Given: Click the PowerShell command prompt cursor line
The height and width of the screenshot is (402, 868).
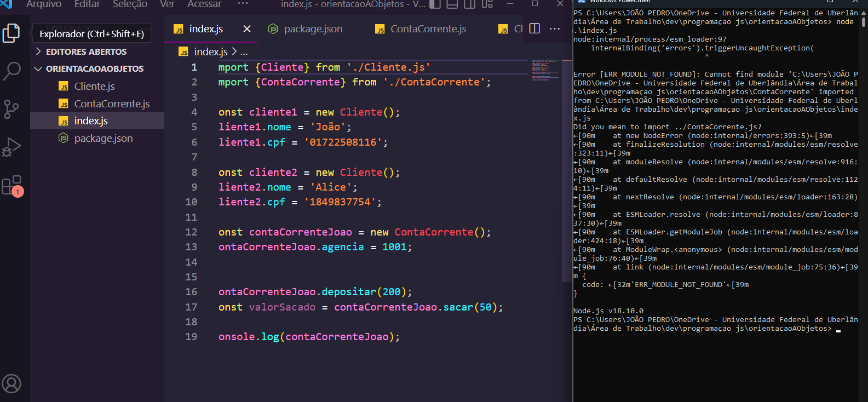Looking at the screenshot, I should (x=716, y=324).
